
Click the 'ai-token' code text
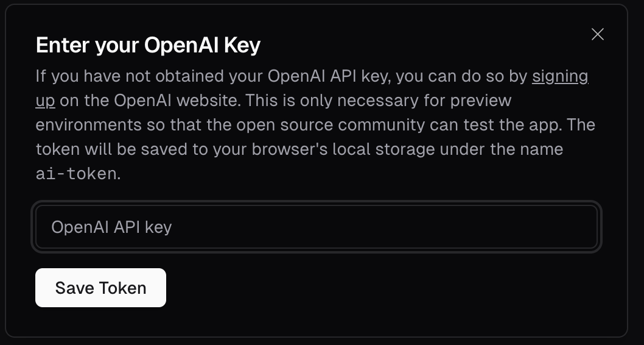pyautogui.click(x=75, y=174)
